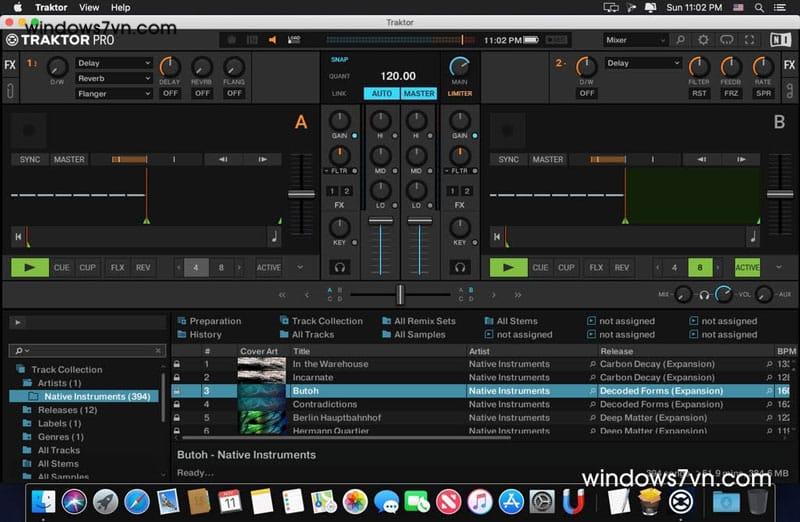
Task: Open Safari from the Dock
Action: (x=136, y=502)
